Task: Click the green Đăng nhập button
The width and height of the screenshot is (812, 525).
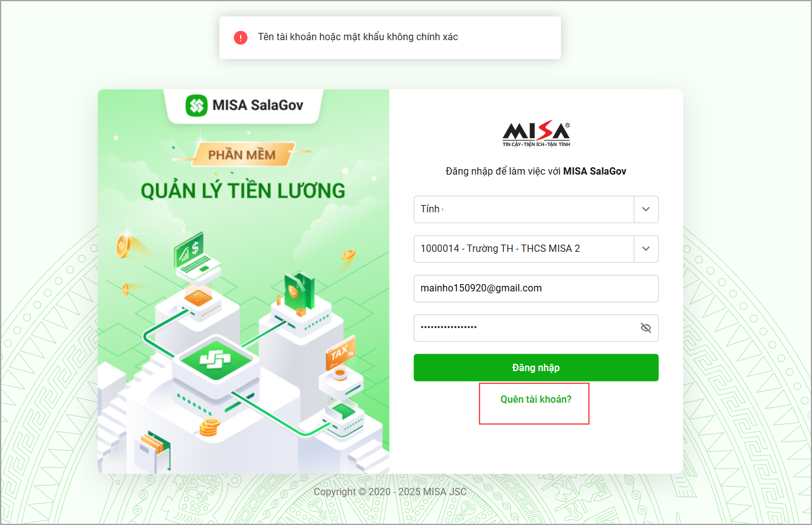Action: coord(536,367)
